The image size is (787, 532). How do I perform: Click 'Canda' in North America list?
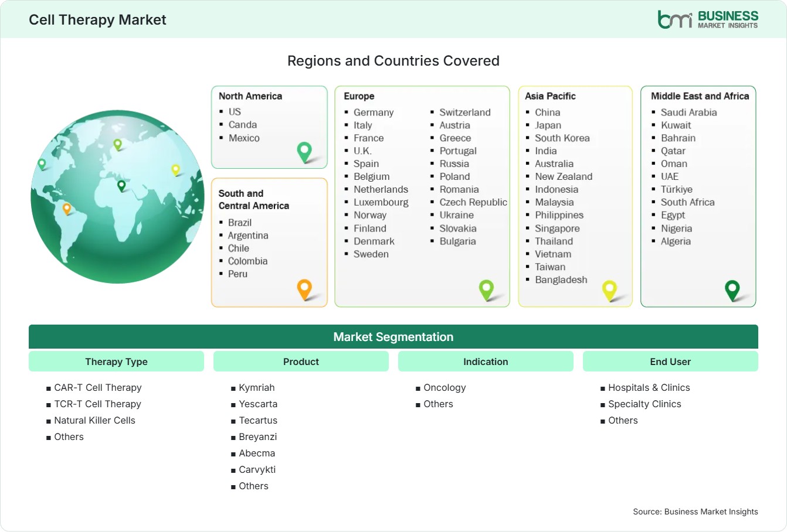click(243, 125)
